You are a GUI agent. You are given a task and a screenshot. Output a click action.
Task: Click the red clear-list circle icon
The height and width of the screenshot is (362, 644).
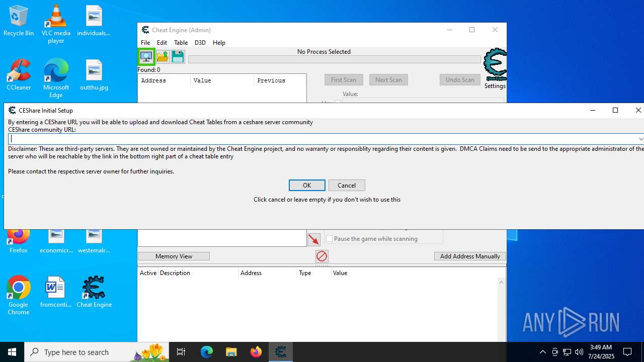point(322,256)
